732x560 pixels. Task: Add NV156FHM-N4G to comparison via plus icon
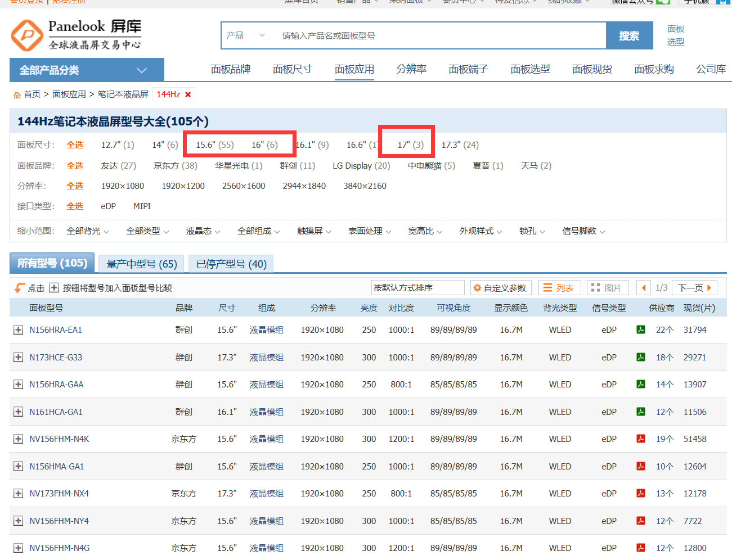[x=19, y=548]
